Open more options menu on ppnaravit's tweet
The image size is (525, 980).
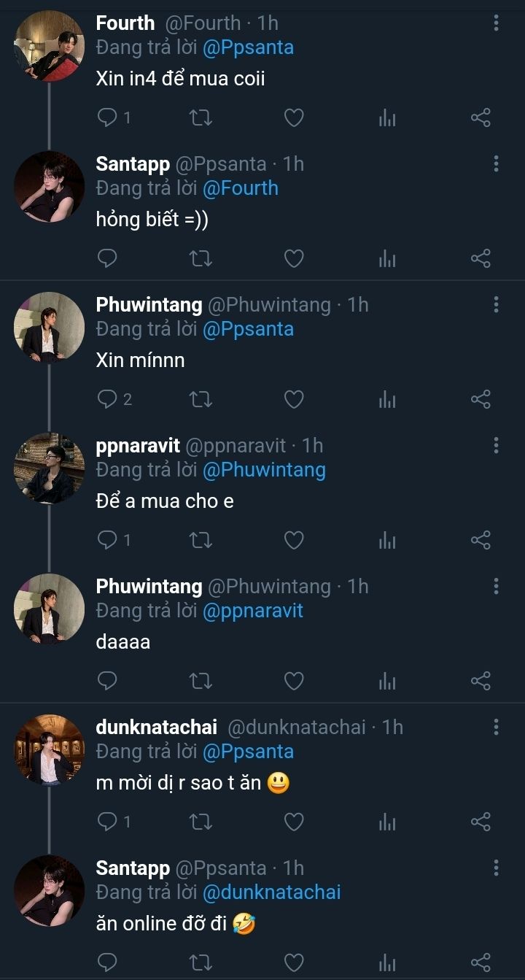tap(496, 445)
